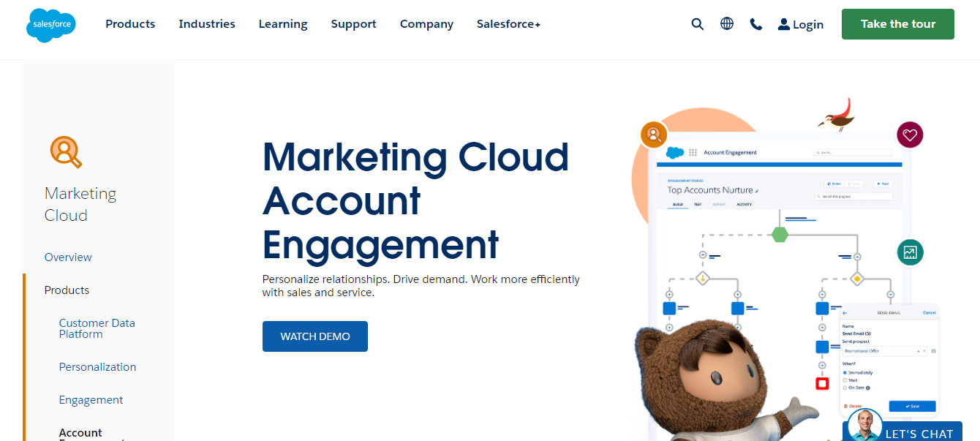
Task: Open Engagement sidebar link
Action: pyautogui.click(x=91, y=400)
